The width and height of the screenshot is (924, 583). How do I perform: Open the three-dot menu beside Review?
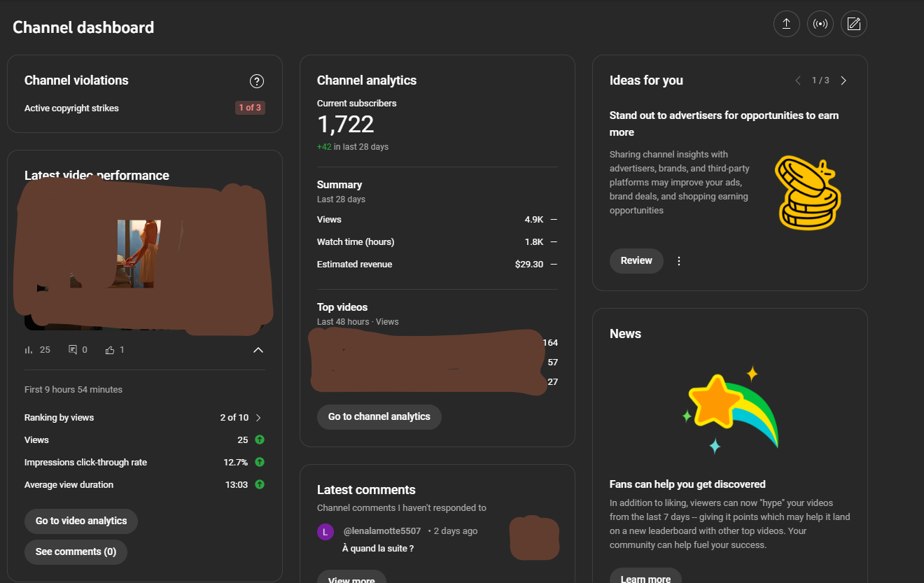pyautogui.click(x=678, y=261)
